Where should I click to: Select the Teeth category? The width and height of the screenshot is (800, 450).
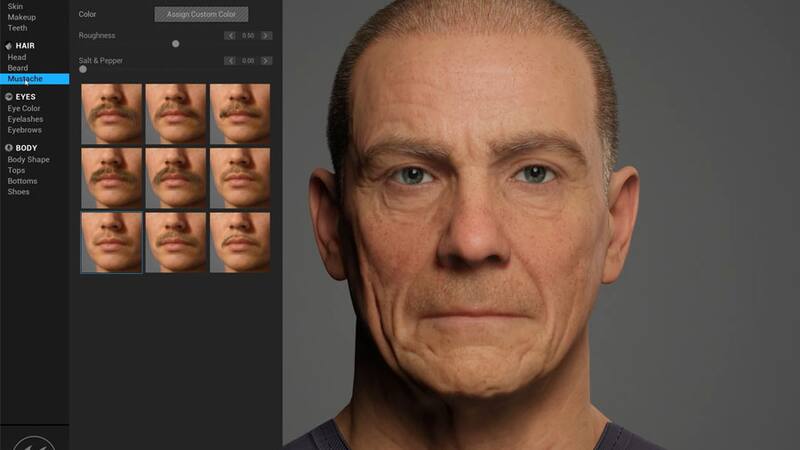pyautogui.click(x=18, y=28)
